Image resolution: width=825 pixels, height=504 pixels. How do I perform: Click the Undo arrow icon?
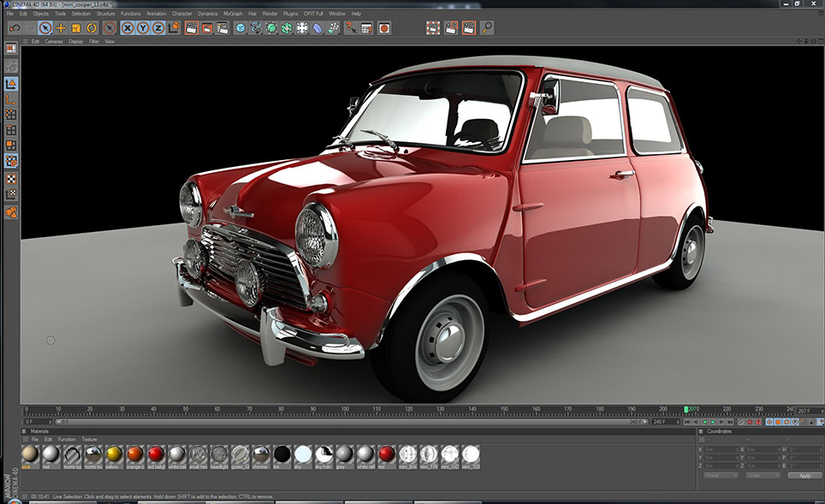pyautogui.click(x=14, y=28)
